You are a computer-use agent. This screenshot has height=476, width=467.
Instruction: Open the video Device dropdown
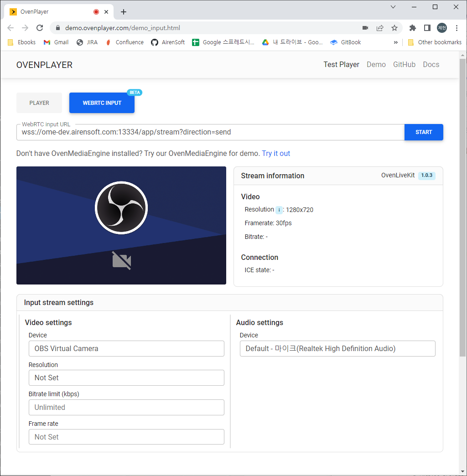coord(126,348)
